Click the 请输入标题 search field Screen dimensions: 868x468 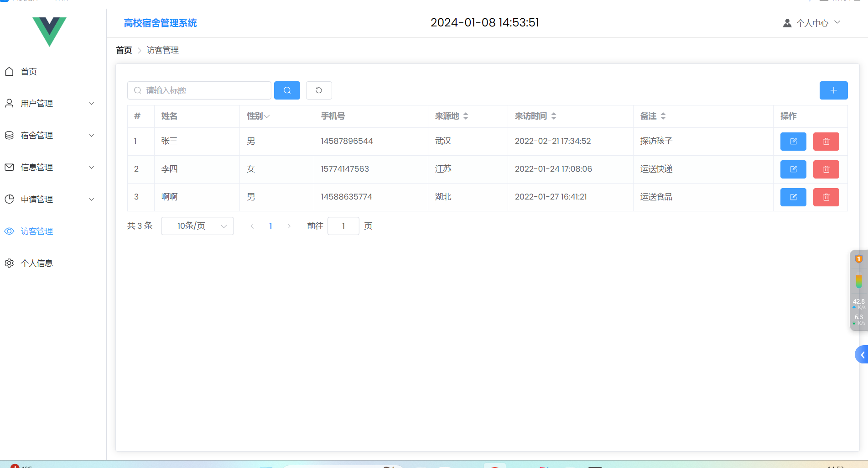click(199, 90)
